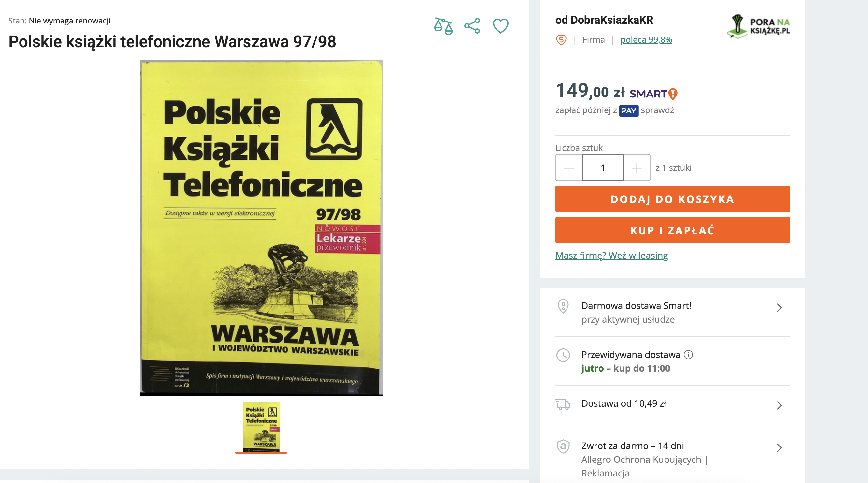
Task: Click the KUP I ZAPŁAĆ button
Action: [x=672, y=230]
